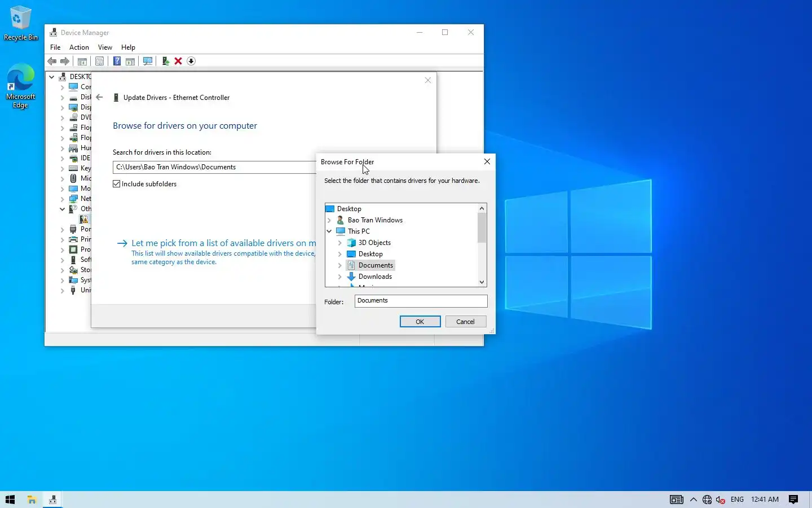Expand Bao Tran Windows folder node
Image resolution: width=812 pixels, height=508 pixels.
(x=329, y=220)
